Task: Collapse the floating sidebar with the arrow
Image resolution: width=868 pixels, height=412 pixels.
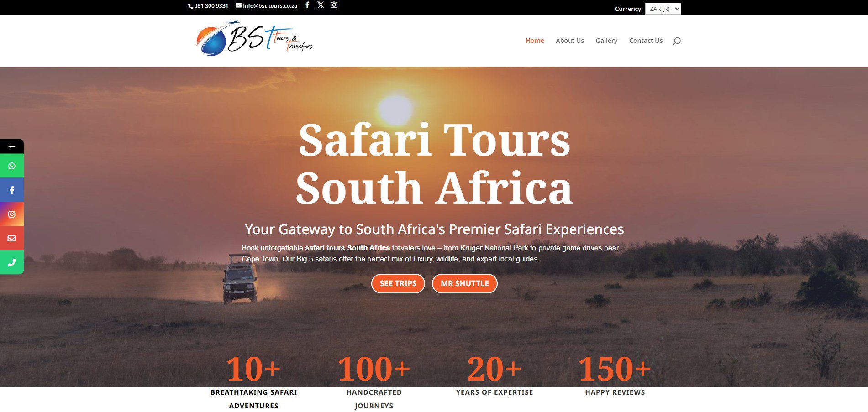Action: (12, 146)
